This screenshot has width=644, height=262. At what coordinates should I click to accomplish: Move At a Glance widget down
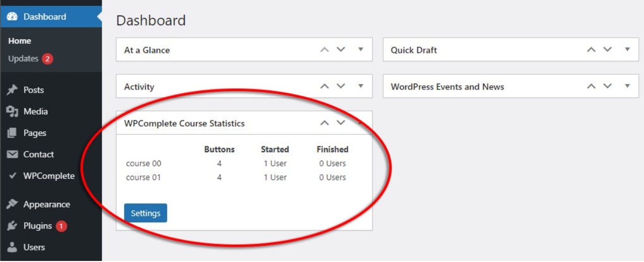341,50
